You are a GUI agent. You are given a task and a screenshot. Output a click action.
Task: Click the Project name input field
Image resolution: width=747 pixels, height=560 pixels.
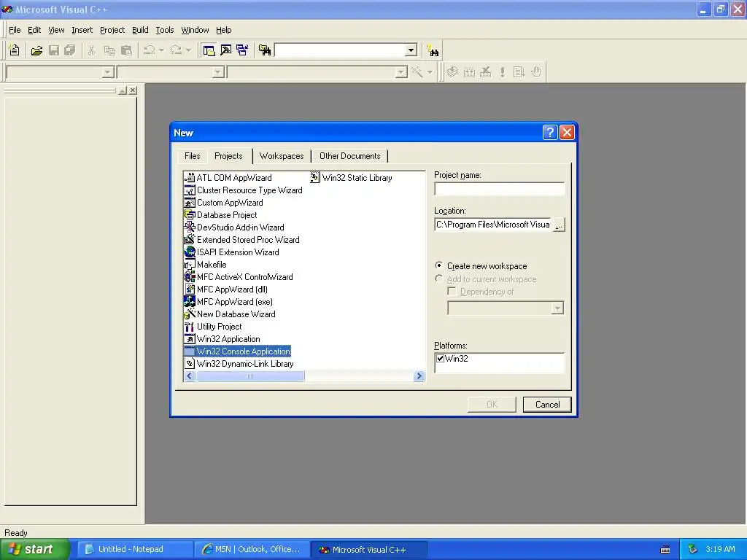point(499,189)
